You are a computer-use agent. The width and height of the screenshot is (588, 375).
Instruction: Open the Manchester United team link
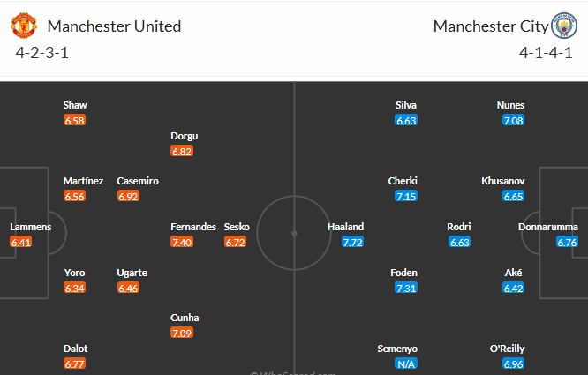click(x=114, y=26)
